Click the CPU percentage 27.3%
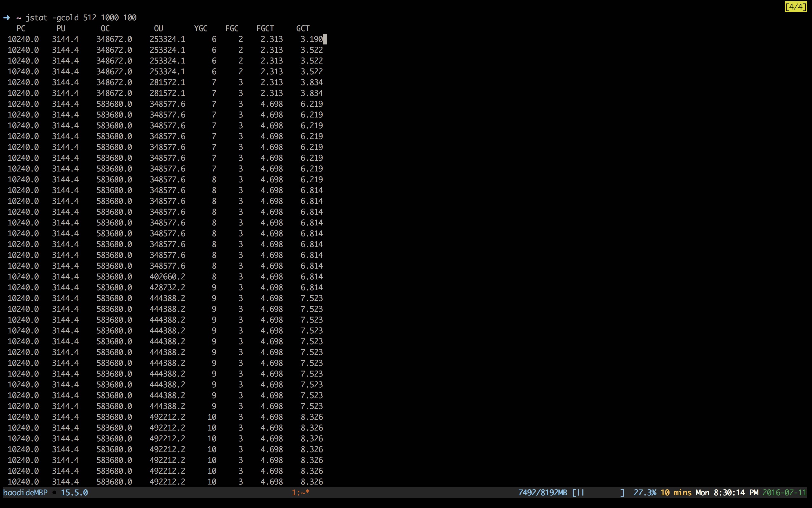This screenshot has width=812, height=508. pyautogui.click(x=645, y=492)
